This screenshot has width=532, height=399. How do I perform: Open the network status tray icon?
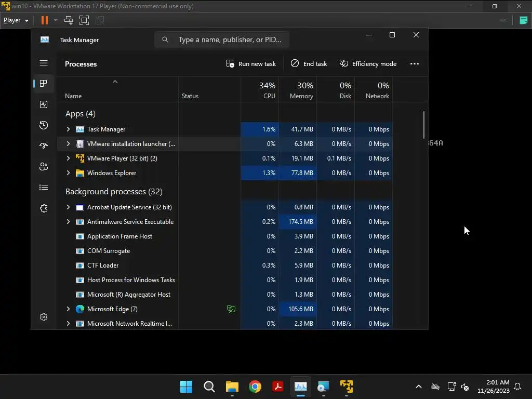tap(451, 387)
